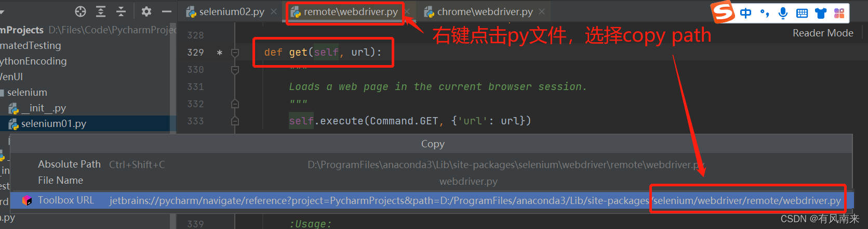This screenshot has height=229, width=868.
Task: Toggle Chinese/English mode 中 indicator
Action: pyautogui.click(x=745, y=14)
